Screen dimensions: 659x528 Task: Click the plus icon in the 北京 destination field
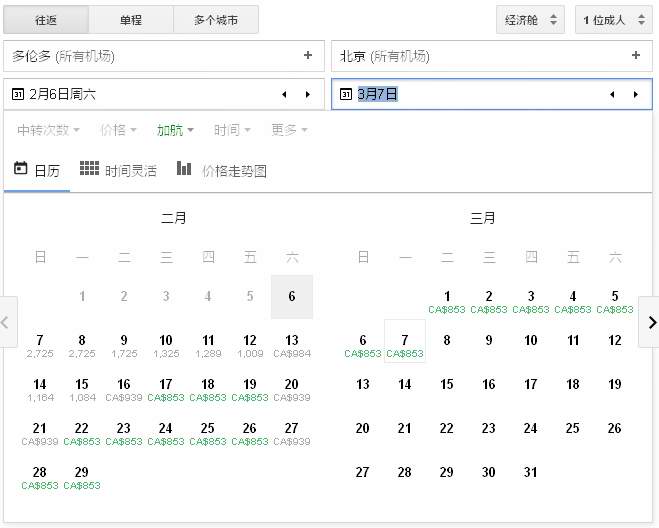coord(635,56)
